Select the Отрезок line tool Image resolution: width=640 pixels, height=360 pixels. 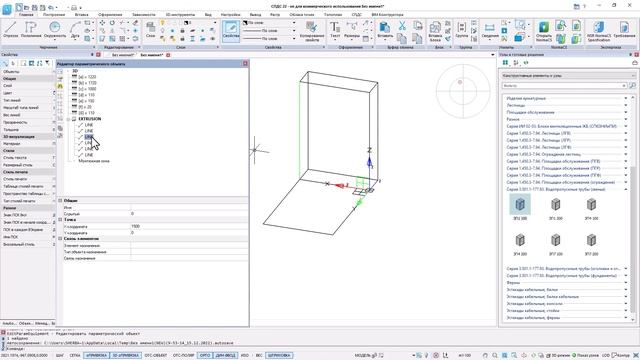point(10,30)
